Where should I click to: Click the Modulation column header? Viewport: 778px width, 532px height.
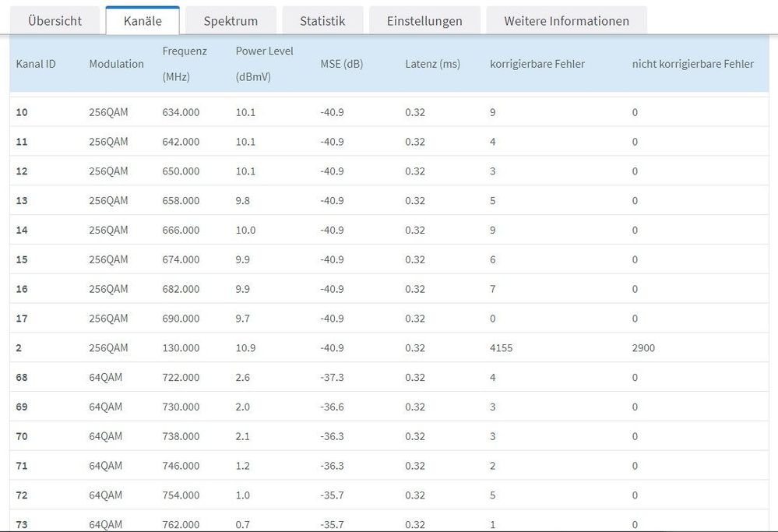(x=117, y=64)
